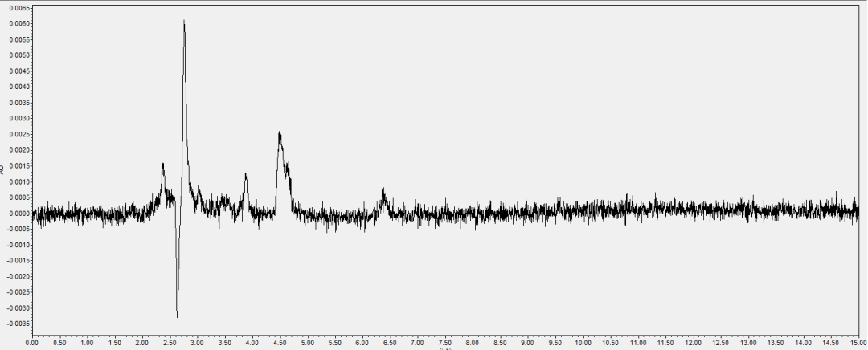Click the 4.50 x-axis time label
The height and width of the screenshot is (350, 868).
(x=280, y=343)
